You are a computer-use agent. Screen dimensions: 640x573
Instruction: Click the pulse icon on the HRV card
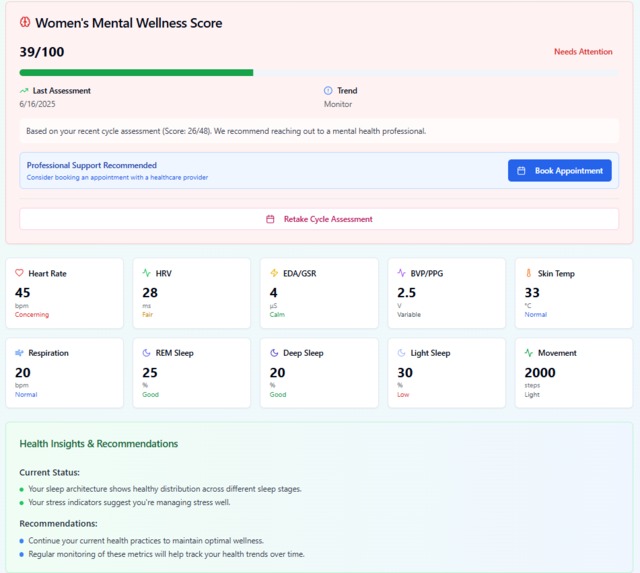tap(147, 273)
